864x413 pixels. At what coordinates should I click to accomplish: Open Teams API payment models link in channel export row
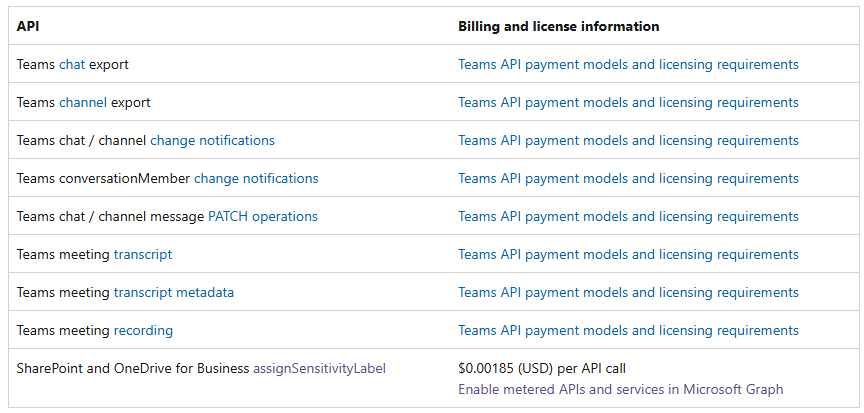628,102
